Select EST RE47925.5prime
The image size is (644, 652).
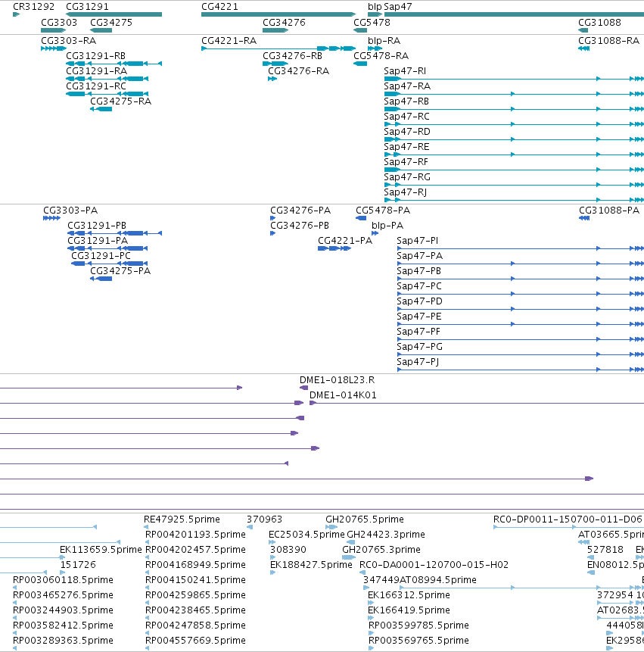[182, 519]
